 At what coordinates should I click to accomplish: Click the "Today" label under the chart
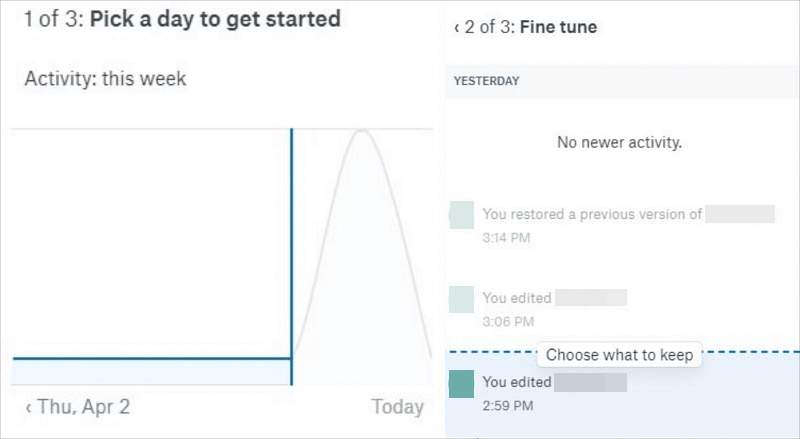(x=397, y=407)
